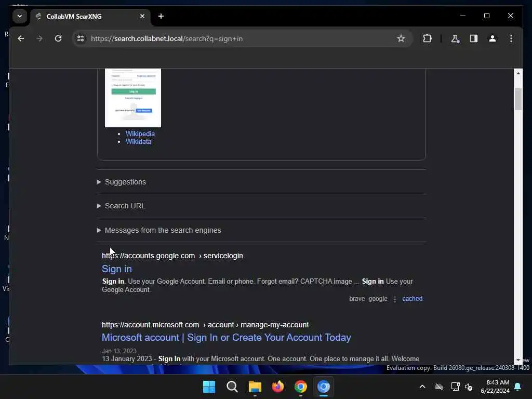Viewport: 532px width, 399px height.
Task: Open the profile avatar menu
Action: pyautogui.click(x=493, y=38)
